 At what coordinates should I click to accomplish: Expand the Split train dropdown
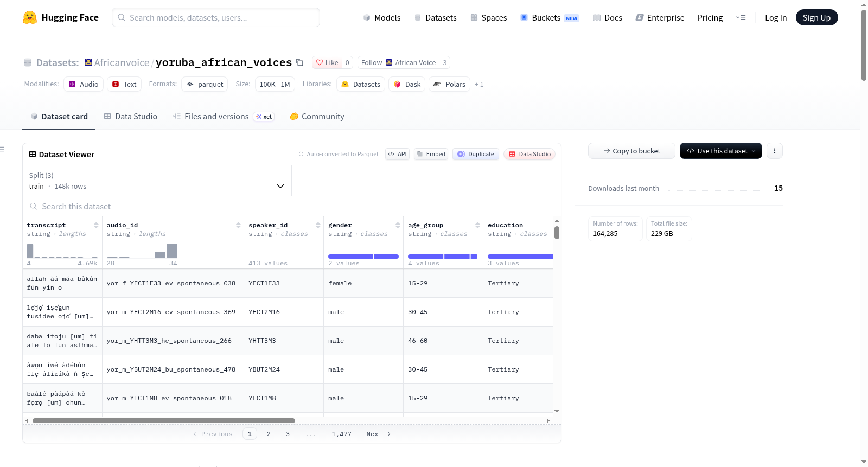tap(157, 181)
